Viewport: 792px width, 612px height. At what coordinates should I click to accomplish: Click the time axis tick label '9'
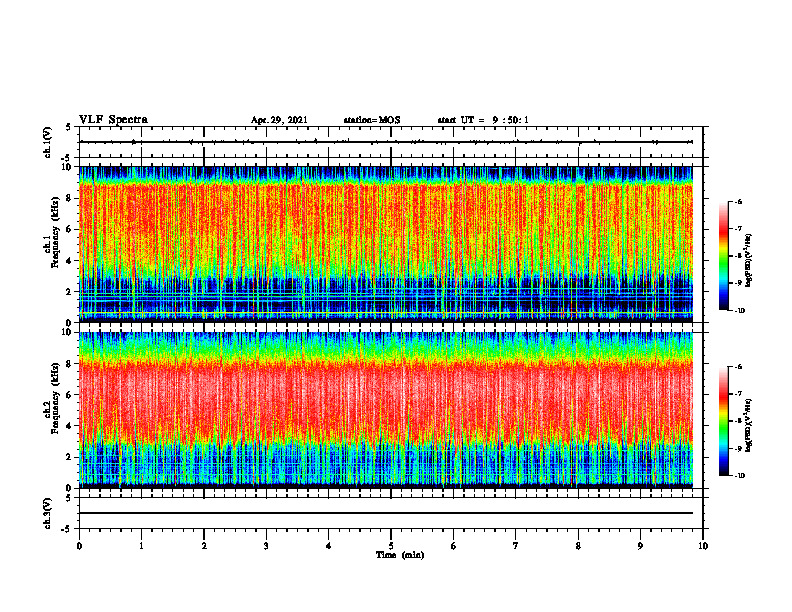click(640, 546)
